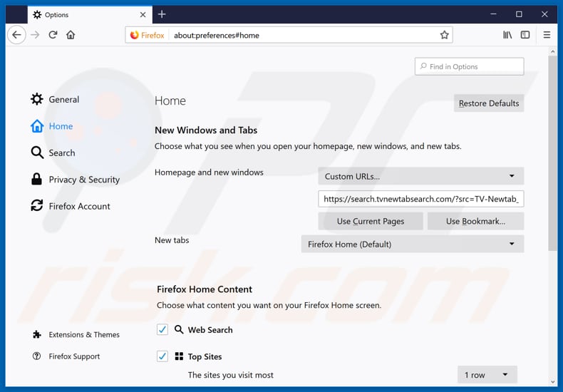The height and width of the screenshot is (392, 563).
Task: Click the Use Bookmark… button
Action: 475,221
